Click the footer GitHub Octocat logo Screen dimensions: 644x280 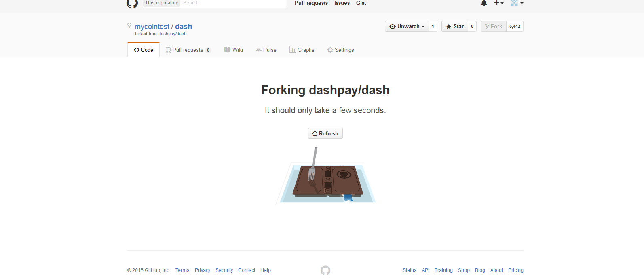point(325,270)
